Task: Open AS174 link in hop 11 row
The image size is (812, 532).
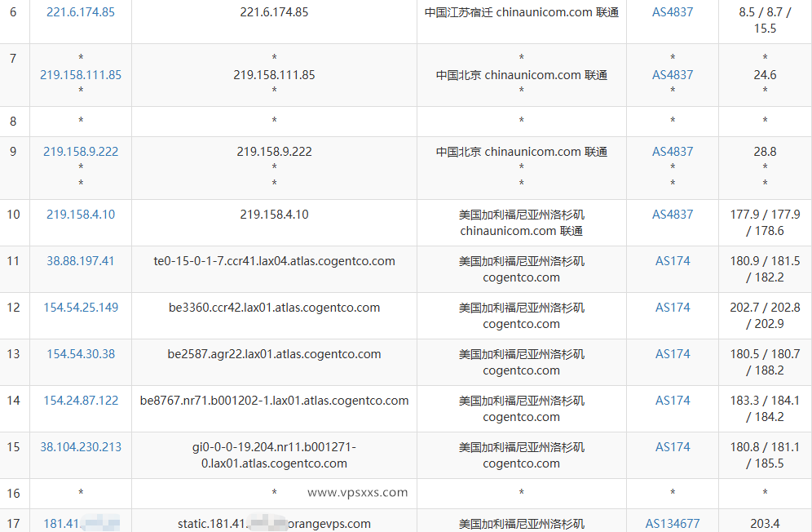Action: coord(672,261)
